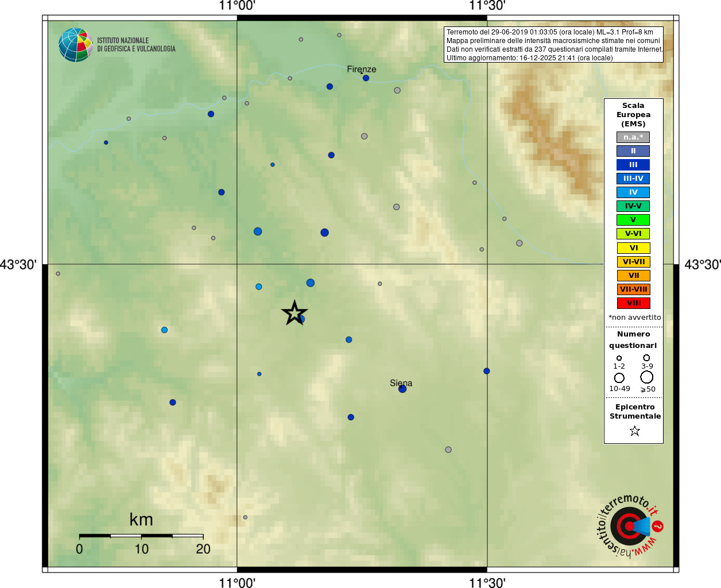Click the n.a.* gray legend swatch
721x588 pixels.
point(633,137)
